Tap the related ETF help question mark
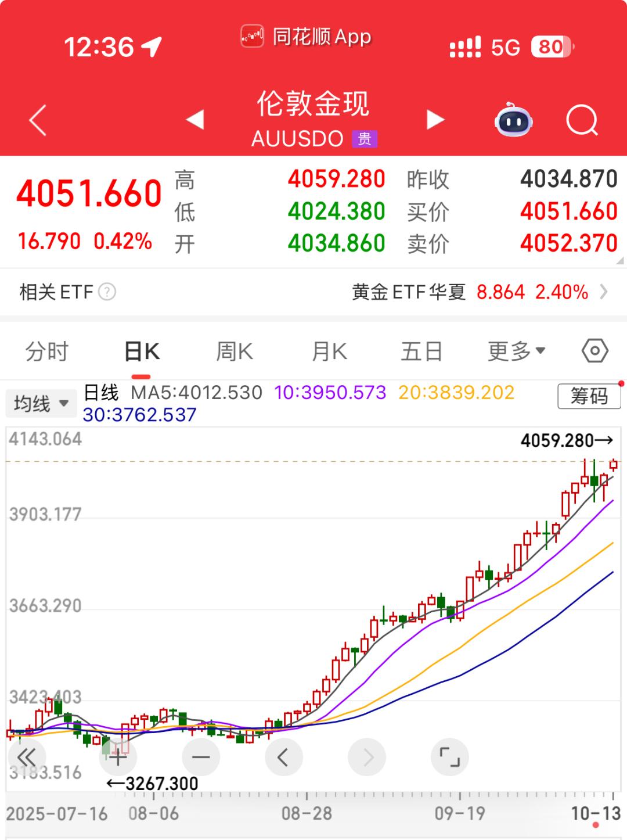 coord(107,292)
